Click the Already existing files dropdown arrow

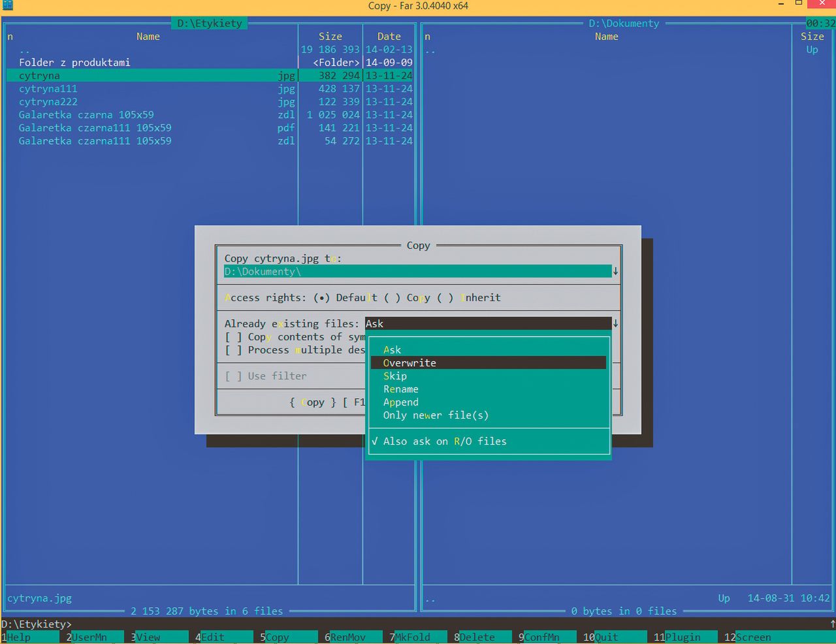pos(615,323)
